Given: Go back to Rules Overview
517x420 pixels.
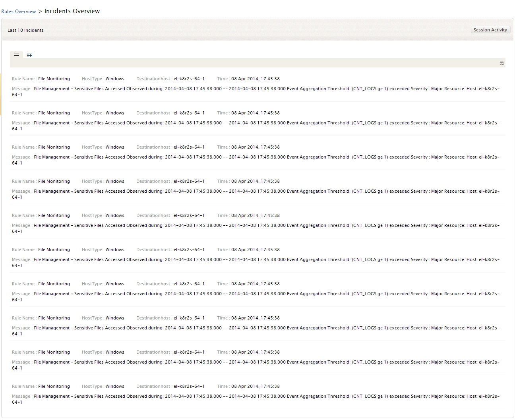Looking at the screenshot, I should click(x=19, y=12).
